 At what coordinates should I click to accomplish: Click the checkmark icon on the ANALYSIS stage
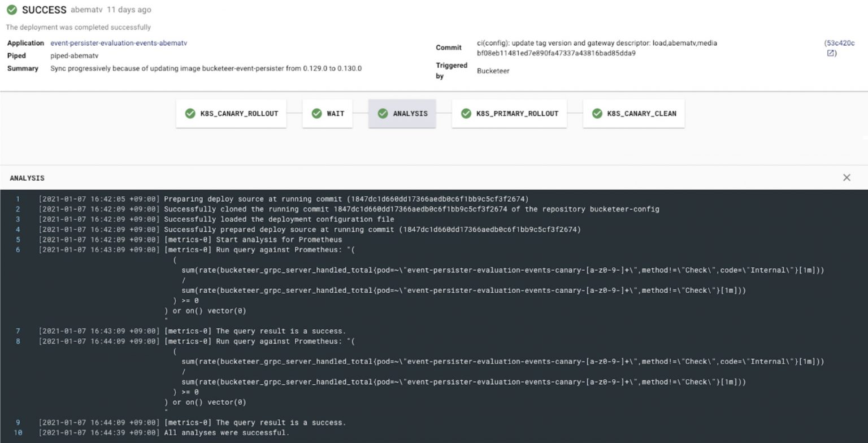(383, 114)
